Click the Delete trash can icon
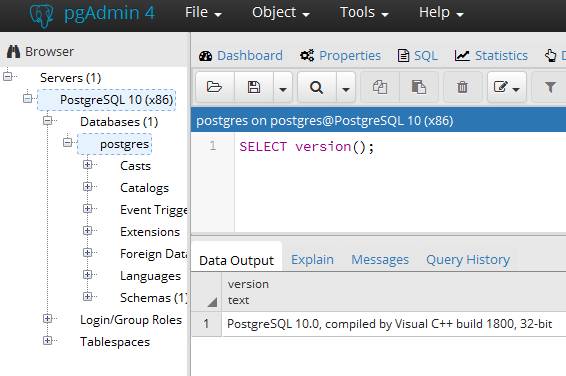The height and width of the screenshot is (376, 566). [x=462, y=87]
